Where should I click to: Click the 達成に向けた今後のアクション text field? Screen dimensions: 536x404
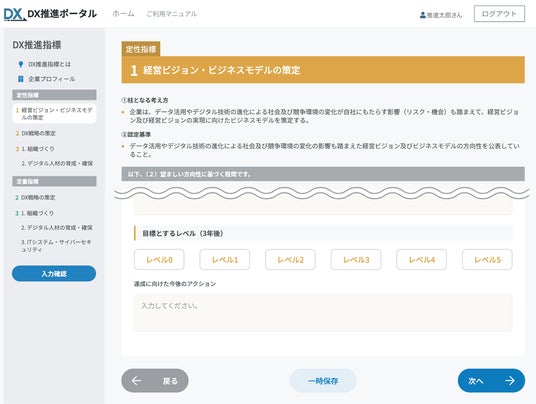(x=323, y=313)
